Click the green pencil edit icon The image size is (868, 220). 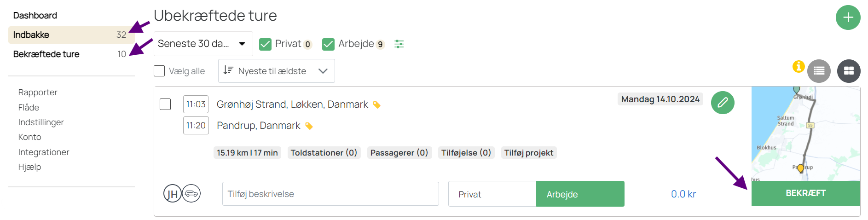point(723,102)
